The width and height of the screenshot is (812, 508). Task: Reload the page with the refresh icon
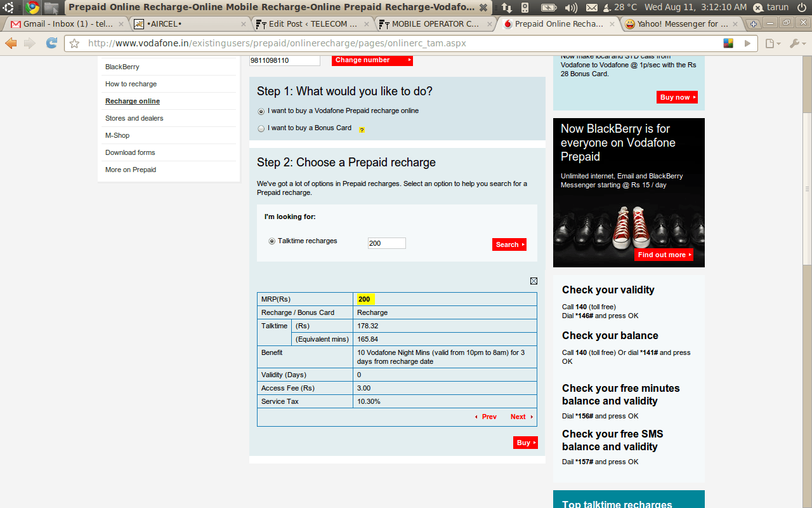51,44
